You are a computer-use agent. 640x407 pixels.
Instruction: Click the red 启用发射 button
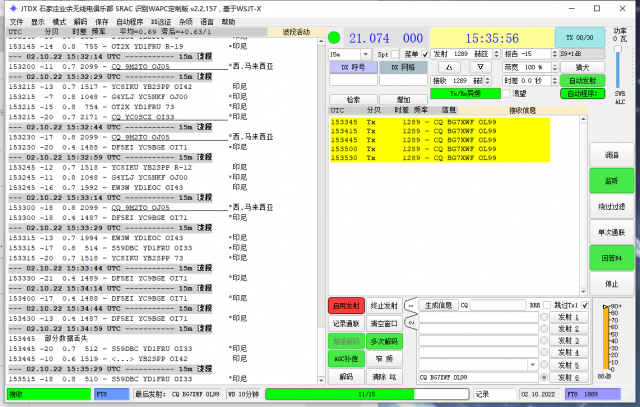(x=346, y=306)
